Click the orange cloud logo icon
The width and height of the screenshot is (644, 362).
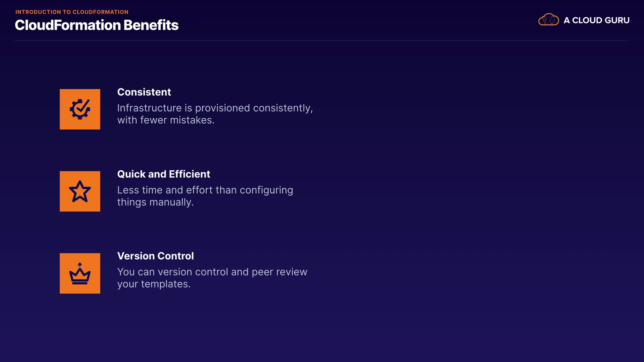click(548, 20)
